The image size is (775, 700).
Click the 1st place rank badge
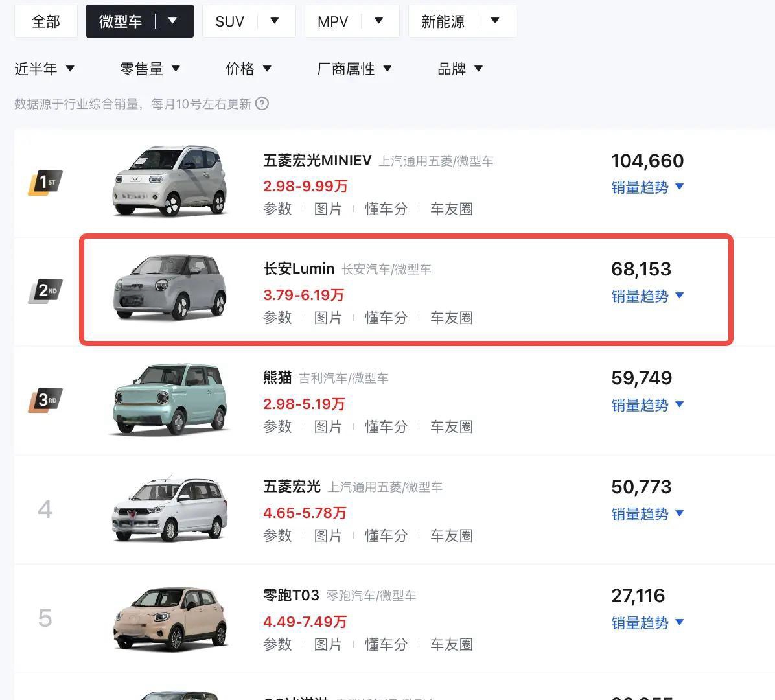(45, 182)
